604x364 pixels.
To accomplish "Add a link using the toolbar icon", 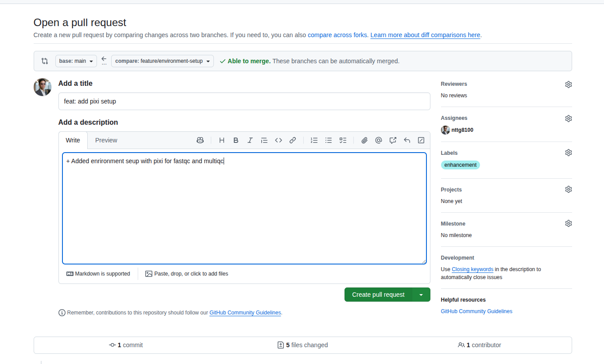I will coord(293,140).
